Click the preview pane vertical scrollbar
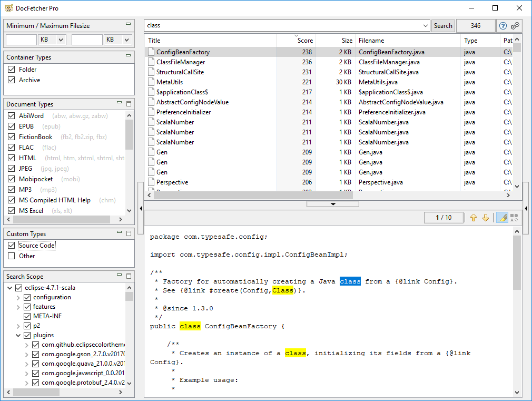 coord(517,263)
